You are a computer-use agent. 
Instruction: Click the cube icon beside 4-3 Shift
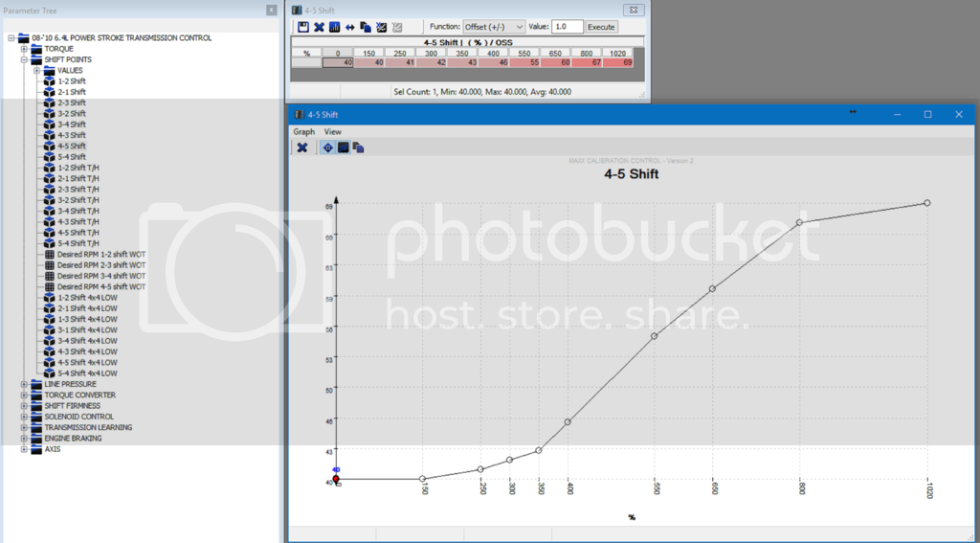tap(50, 135)
